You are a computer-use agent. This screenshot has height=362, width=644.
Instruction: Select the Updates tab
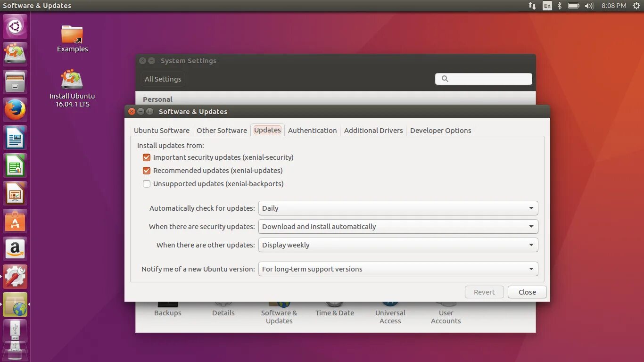click(x=267, y=130)
